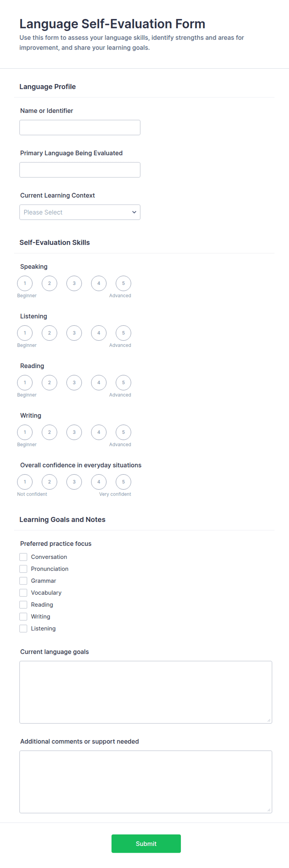This screenshot has width=289, height=868.
Task: Focus the Primary Language Being Evaluated field
Action: (x=80, y=170)
